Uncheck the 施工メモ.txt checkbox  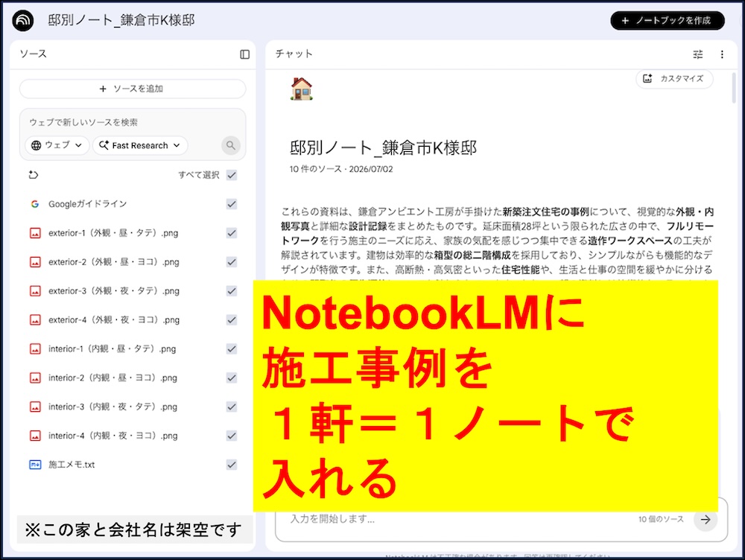(x=232, y=465)
